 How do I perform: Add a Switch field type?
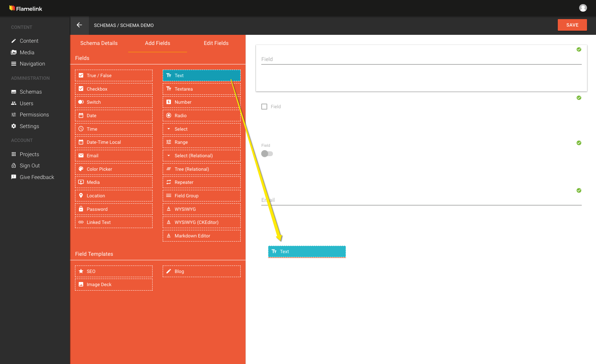coord(114,102)
